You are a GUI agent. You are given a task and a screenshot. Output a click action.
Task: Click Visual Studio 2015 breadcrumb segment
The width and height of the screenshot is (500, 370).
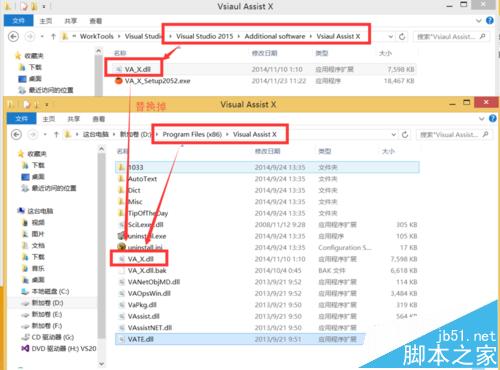click(x=205, y=36)
